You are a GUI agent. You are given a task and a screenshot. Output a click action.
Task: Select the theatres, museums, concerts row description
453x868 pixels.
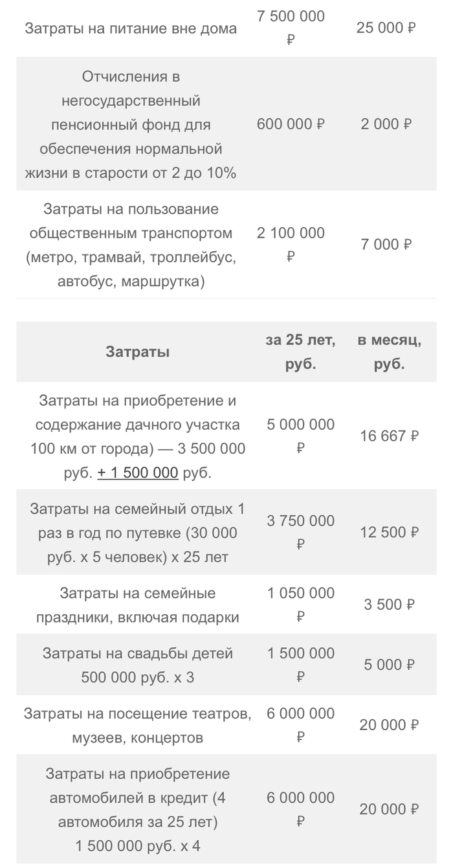(x=137, y=726)
